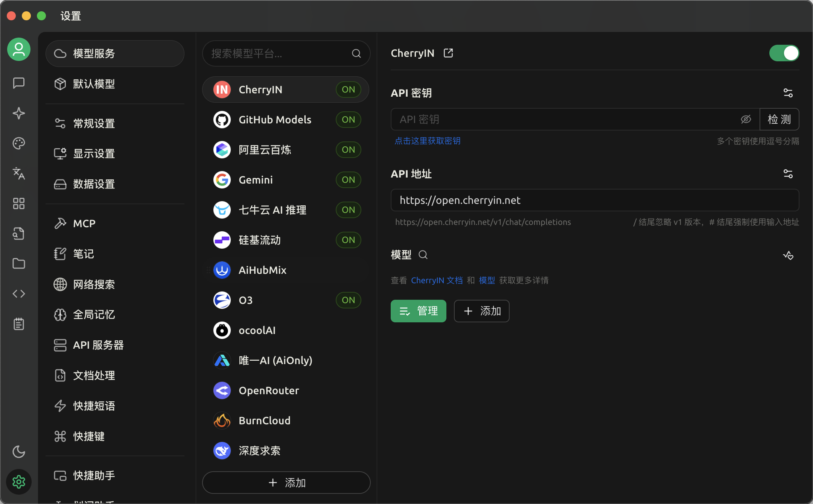Viewport: 813px width, 504px height.
Task: Open the translate icon in sidebar
Action: (19, 173)
